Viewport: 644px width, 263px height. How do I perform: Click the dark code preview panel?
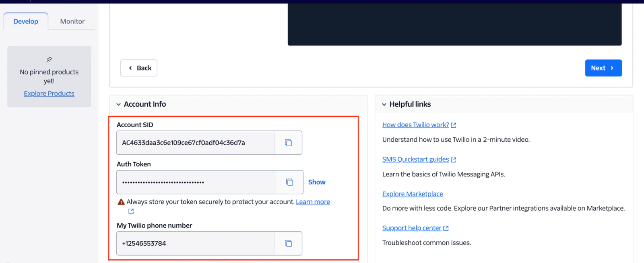coord(454,24)
